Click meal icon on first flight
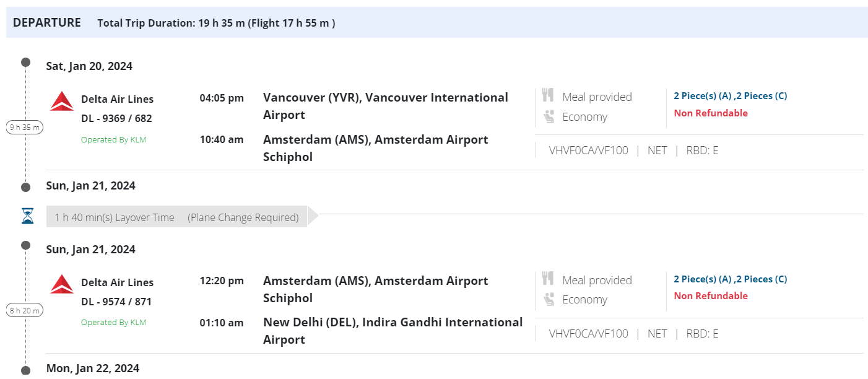The image size is (868, 379). click(547, 95)
